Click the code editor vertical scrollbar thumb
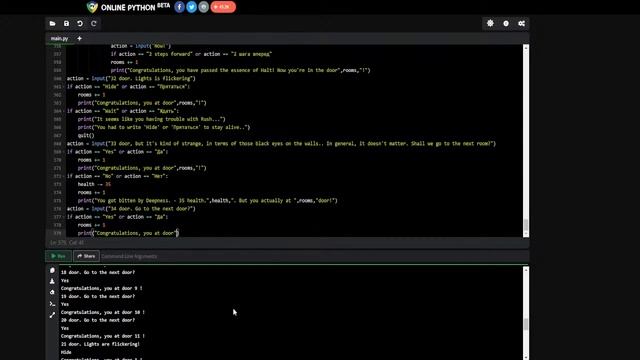Image resolution: width=640 pixels, height=360 pixels. (x=526, y=225)
